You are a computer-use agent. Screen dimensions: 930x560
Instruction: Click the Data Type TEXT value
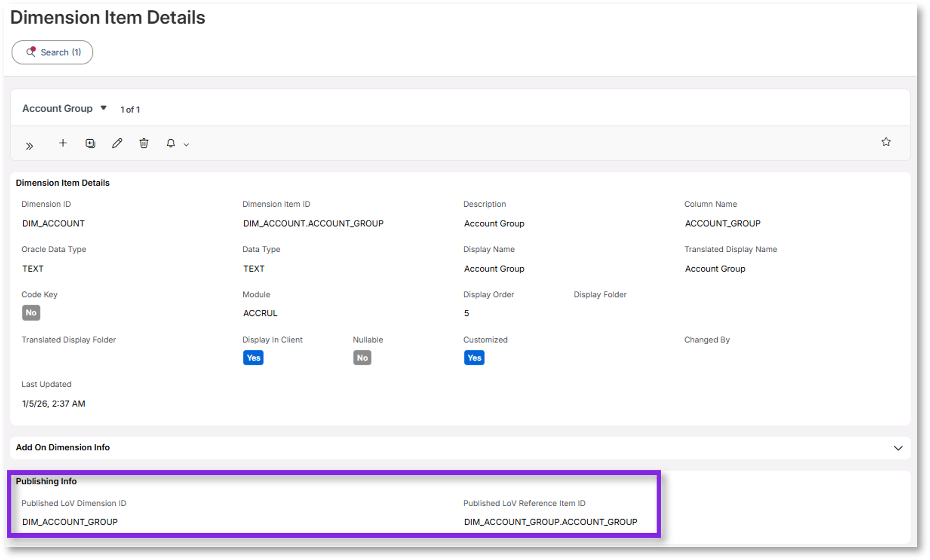(254, 269)
